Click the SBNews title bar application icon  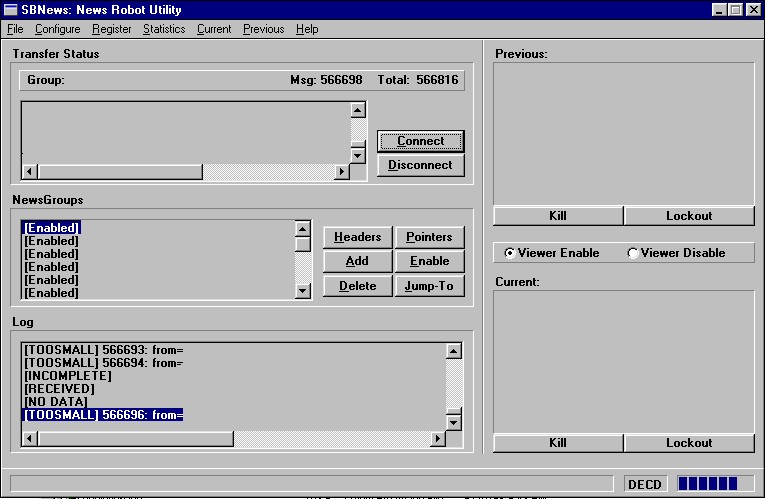tap(11, 10)
